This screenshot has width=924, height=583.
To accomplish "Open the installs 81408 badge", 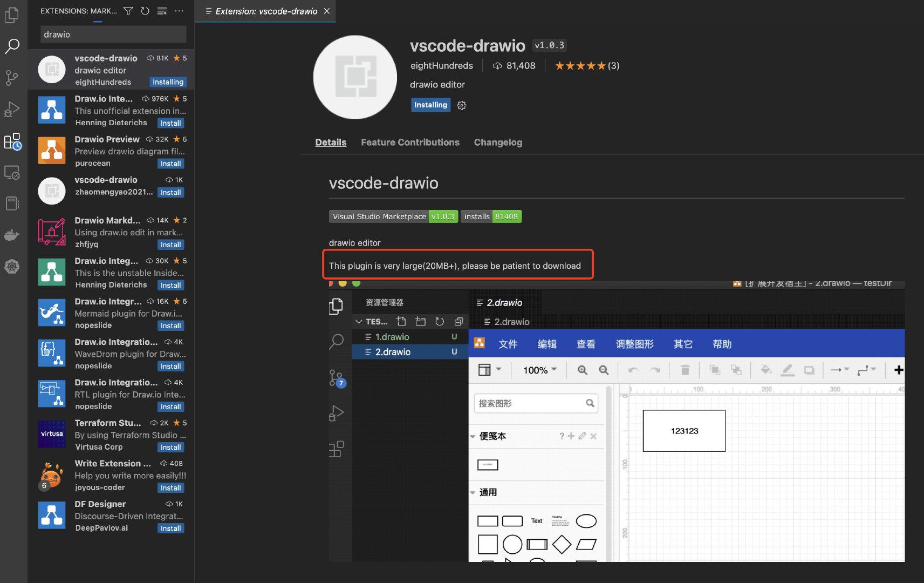I will 491,216.
